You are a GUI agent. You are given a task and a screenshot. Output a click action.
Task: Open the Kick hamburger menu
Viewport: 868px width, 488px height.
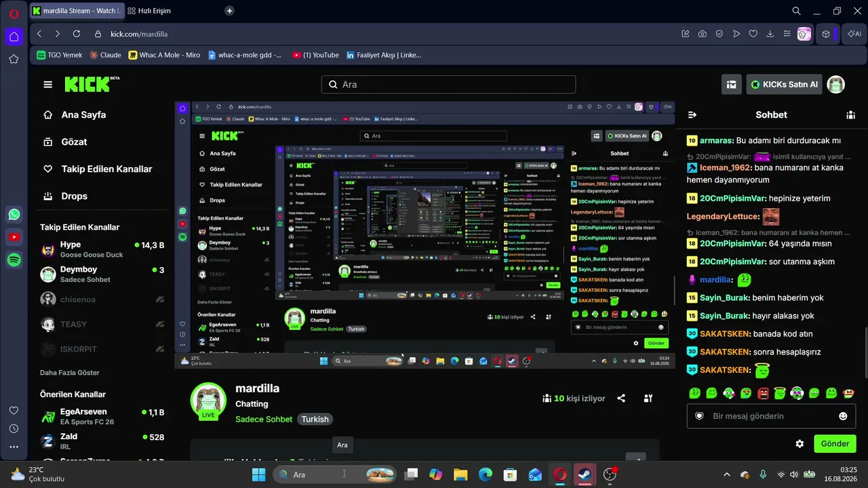tap(47, 84)
